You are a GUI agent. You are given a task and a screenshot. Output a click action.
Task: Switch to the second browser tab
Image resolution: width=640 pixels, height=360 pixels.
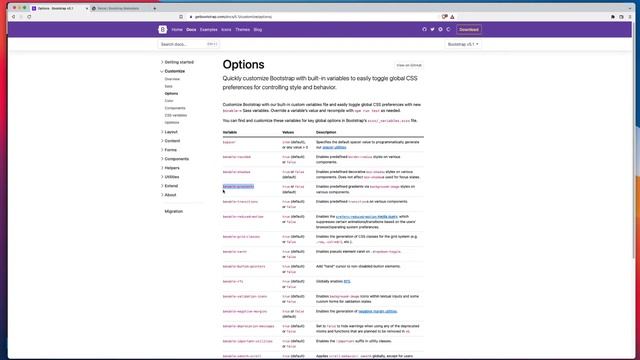point(120,8)
